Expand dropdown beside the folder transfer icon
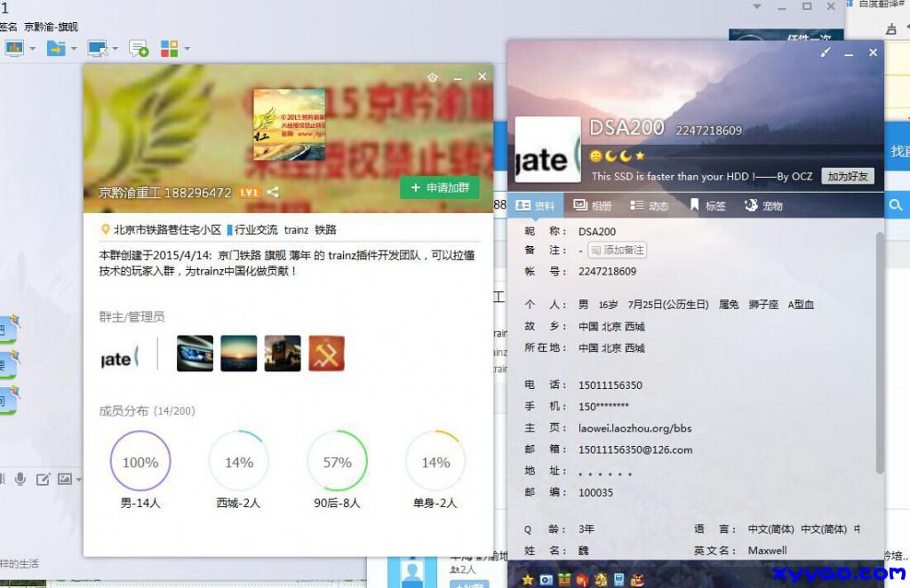 74,48
